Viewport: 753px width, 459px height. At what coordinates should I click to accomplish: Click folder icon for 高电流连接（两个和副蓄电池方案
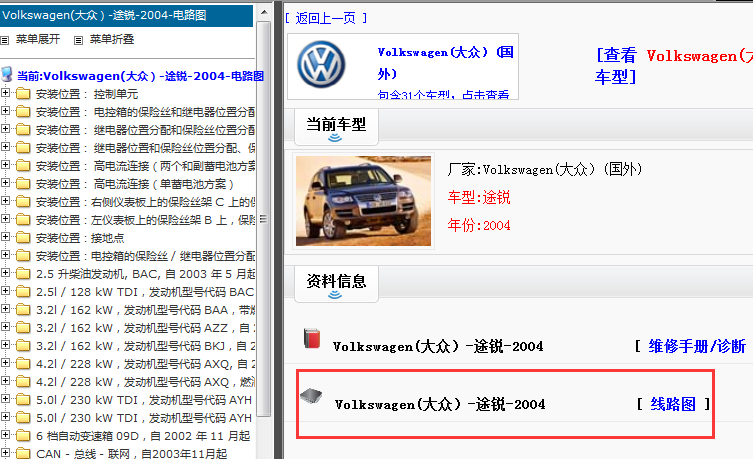tap(23, 166)
